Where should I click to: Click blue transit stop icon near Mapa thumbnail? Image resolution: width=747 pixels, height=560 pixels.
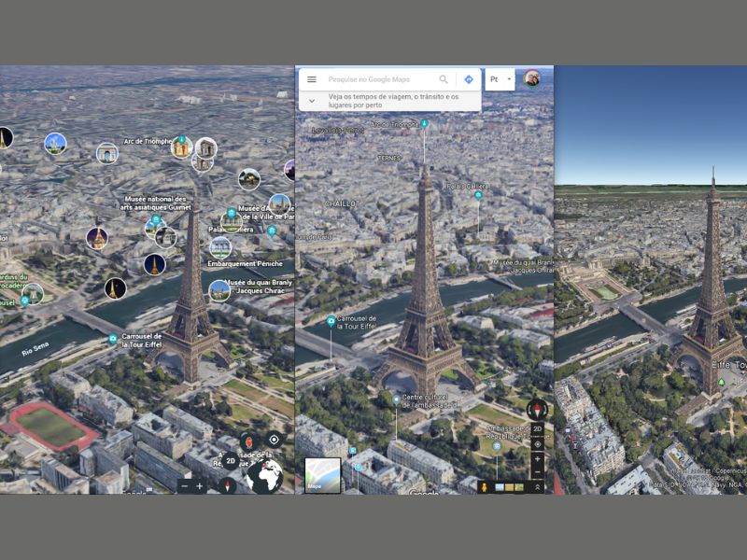point(353,451)
